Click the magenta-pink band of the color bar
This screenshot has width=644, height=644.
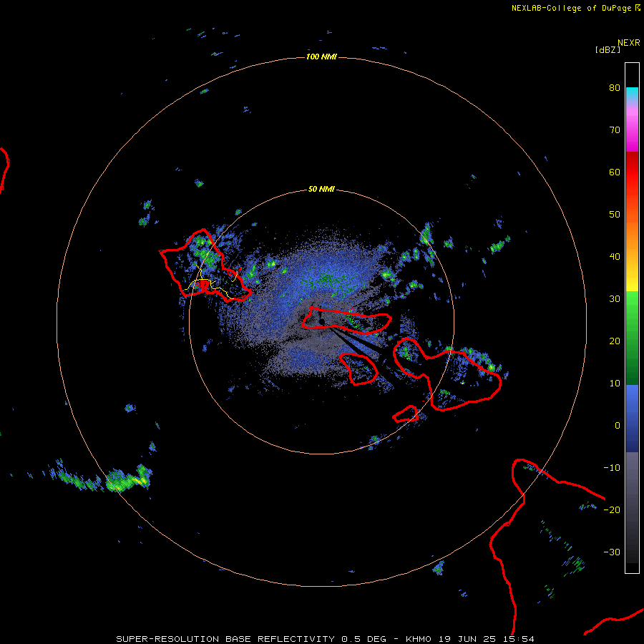[x=632, y=130]
